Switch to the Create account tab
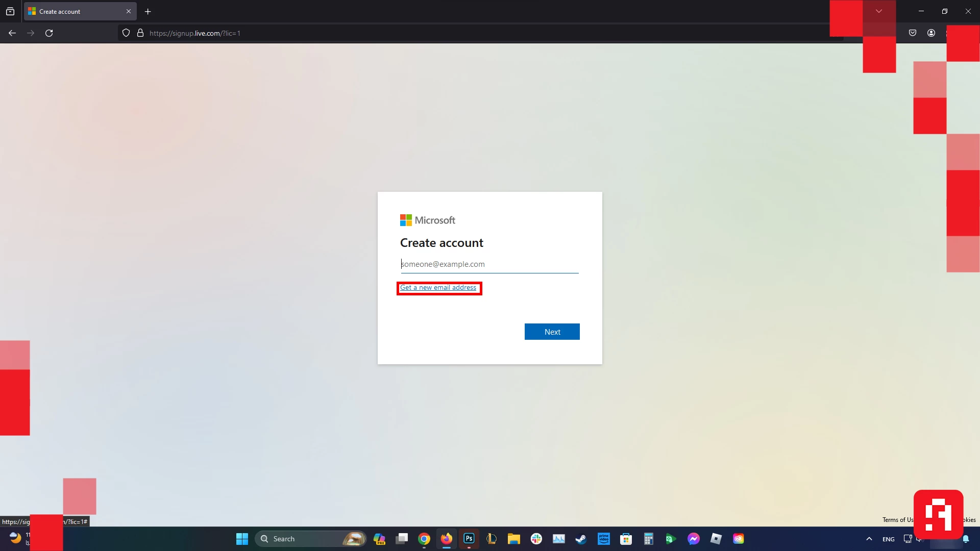Screen dimensions: 980x551 click(x=80, y=11)
